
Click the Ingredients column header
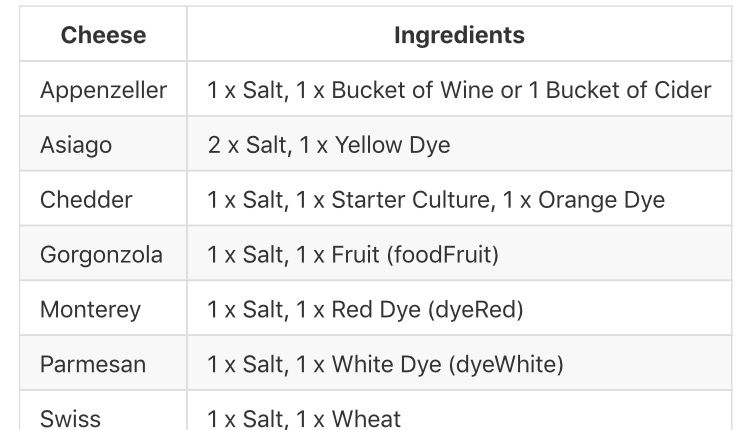click(459, 36)
